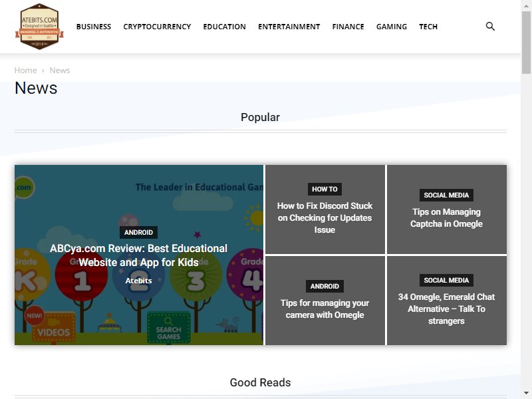This screenshot has height=399, width=532.
Task: Click the page scrollbar thumb
Action: pos(526,42)
